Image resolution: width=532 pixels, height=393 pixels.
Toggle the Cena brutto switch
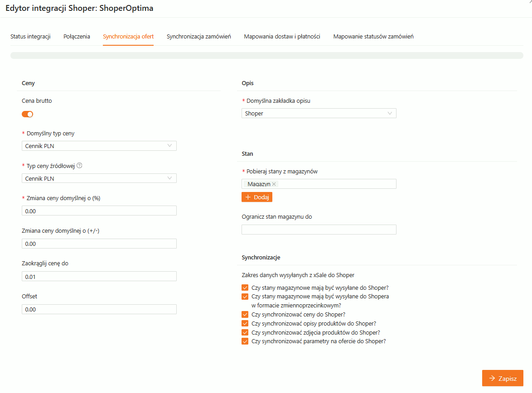coord(28,114)
